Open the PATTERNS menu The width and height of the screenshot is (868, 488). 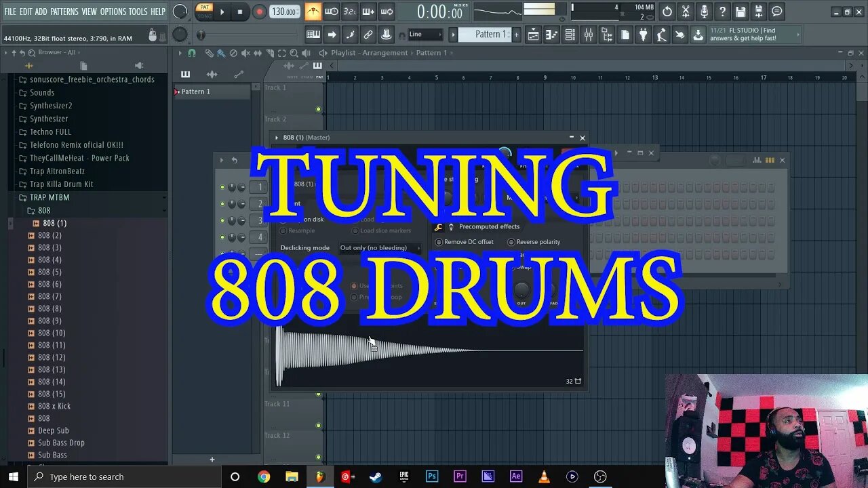click(64, 12)
